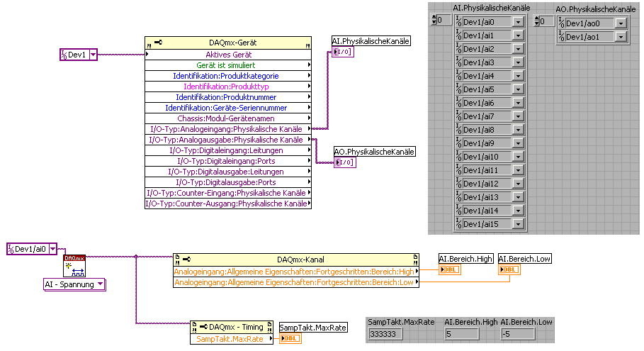Select I/O-Typ:Digitalausgabe:Ports property

click(x=228, y=182)
